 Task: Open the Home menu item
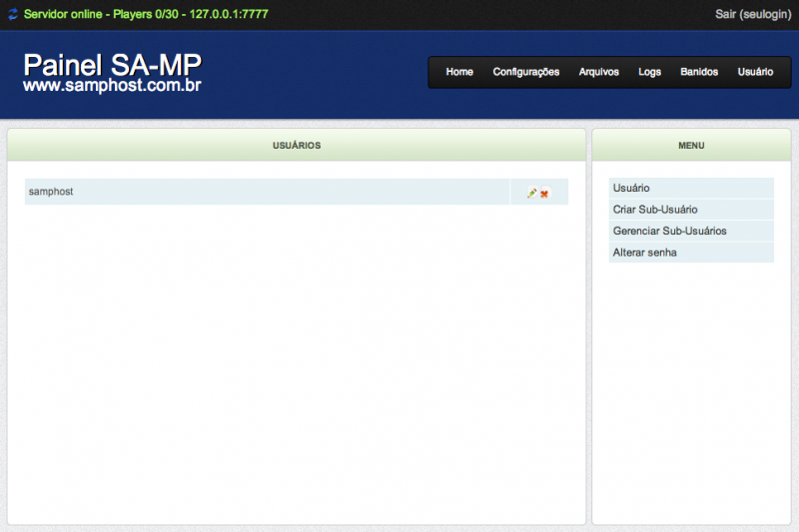[x=459, y=72]
